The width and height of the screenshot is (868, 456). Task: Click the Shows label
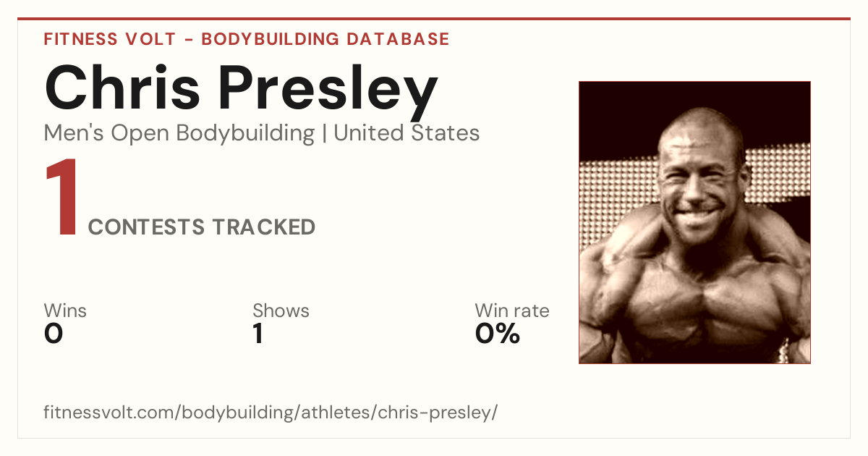pos(281,311)
